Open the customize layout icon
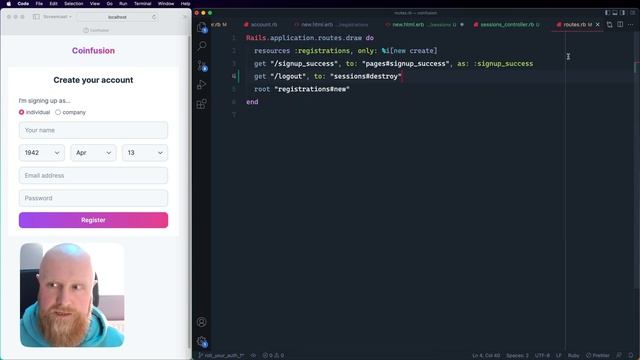This screenshot has height=360, width=640. coord(632,13)
